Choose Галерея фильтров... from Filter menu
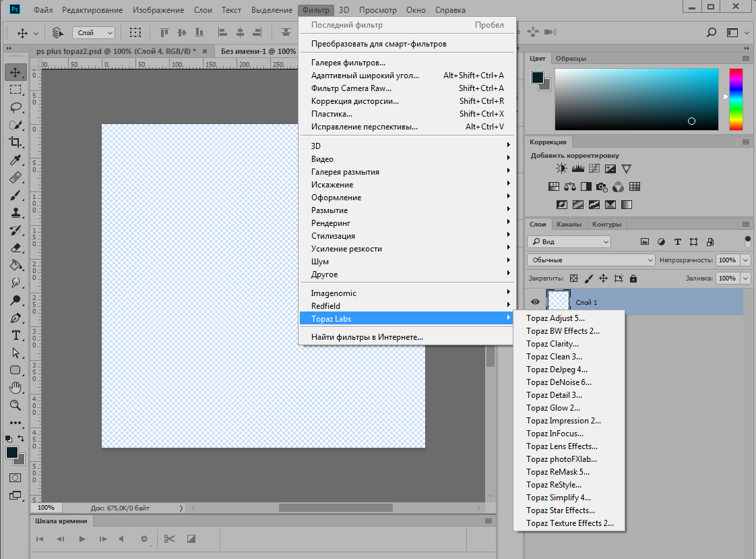756x559 pixels. (406, 63)
